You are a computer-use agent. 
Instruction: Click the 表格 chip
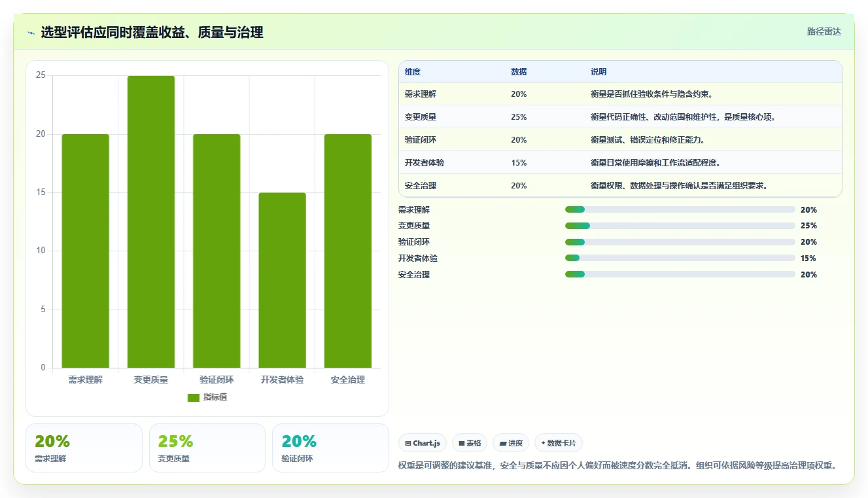pos(470,443)
